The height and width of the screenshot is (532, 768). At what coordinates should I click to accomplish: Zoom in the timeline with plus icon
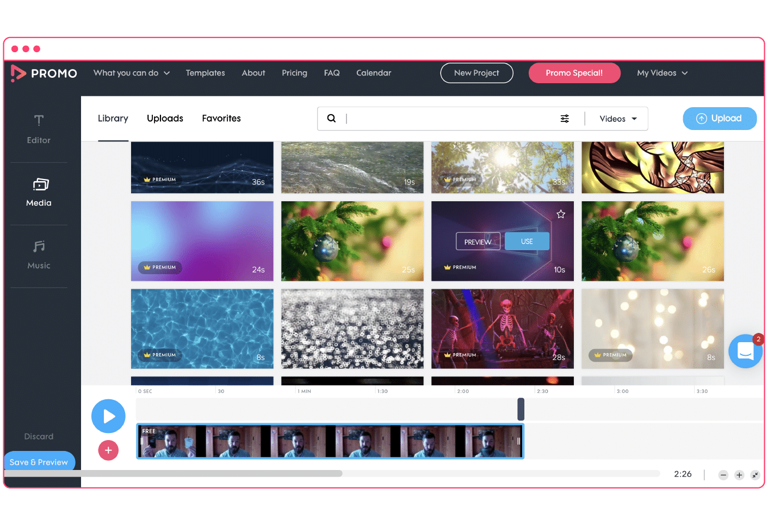tap(739, 475)
